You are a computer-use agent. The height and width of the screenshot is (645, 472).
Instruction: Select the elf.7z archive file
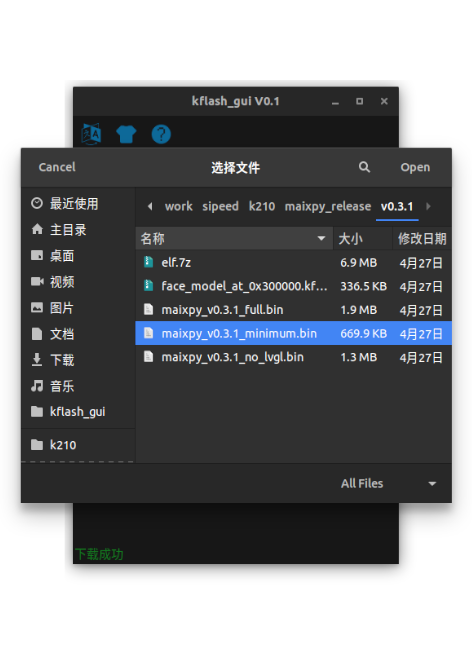293,262
